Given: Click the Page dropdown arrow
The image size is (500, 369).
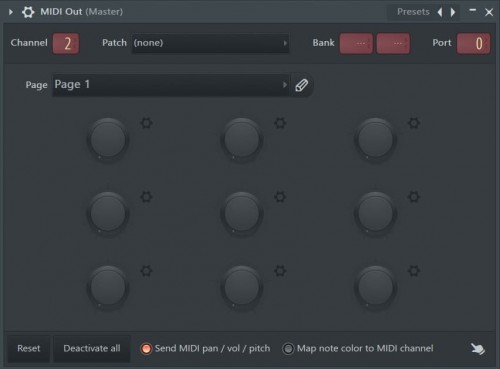Looking at the screenshot, I should tap(285, 85).
